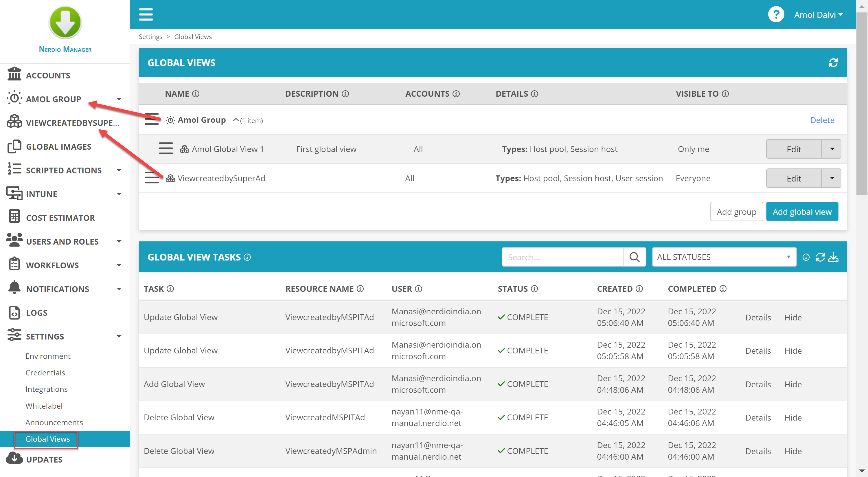Click the Add global view button
This screenshot has height=477, width=868.
(802, 212)
